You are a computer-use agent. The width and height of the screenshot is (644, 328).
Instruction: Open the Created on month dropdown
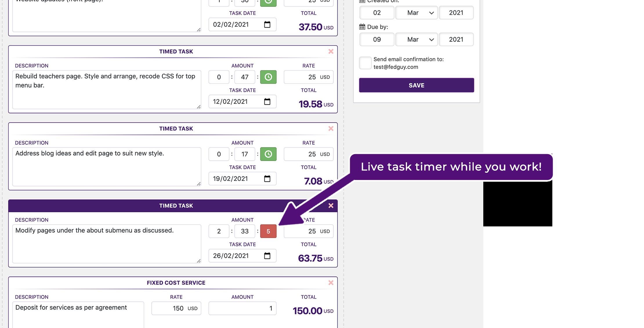[x=416, y=13]
